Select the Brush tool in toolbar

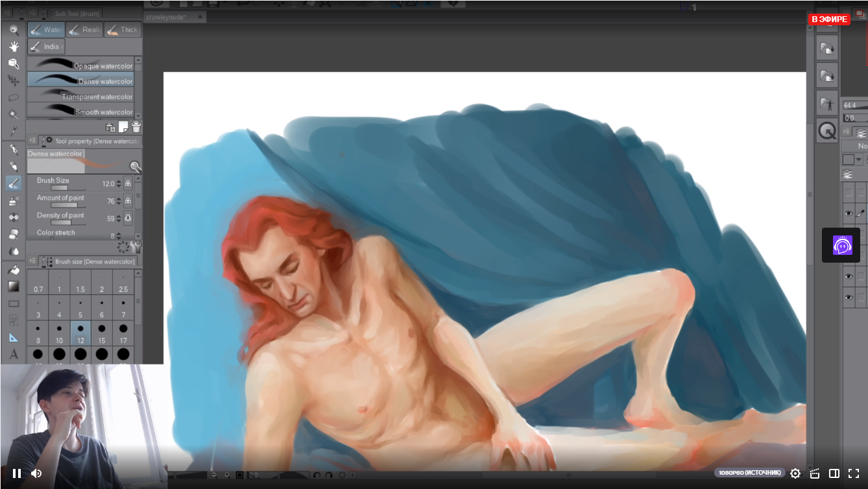coord(14,184)
